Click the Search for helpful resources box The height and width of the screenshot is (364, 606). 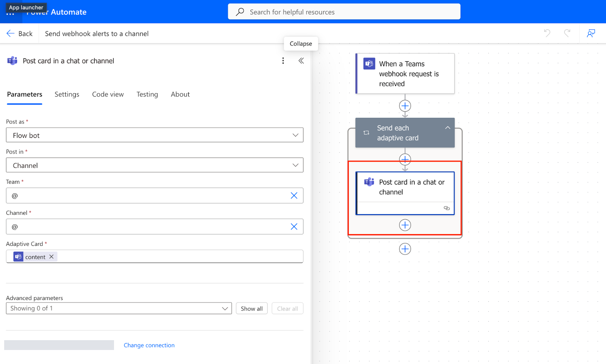[x=344, y=12]
